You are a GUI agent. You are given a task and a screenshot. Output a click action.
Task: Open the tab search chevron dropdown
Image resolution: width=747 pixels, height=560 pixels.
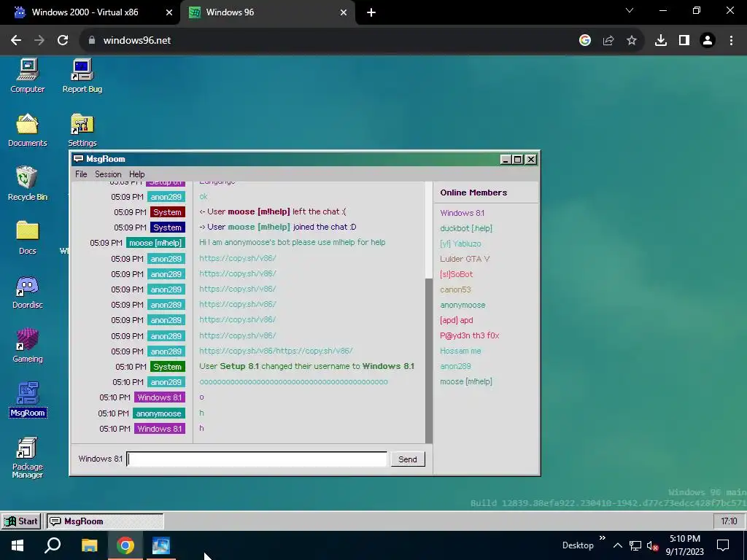(630, 10)
